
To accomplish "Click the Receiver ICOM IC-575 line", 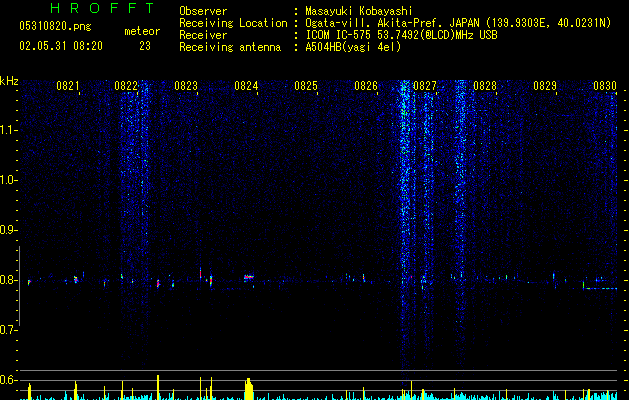I will [401, 35].
